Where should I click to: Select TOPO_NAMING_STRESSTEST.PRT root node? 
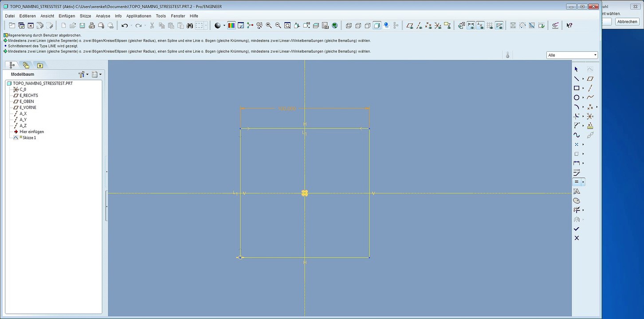pos(39,83)
